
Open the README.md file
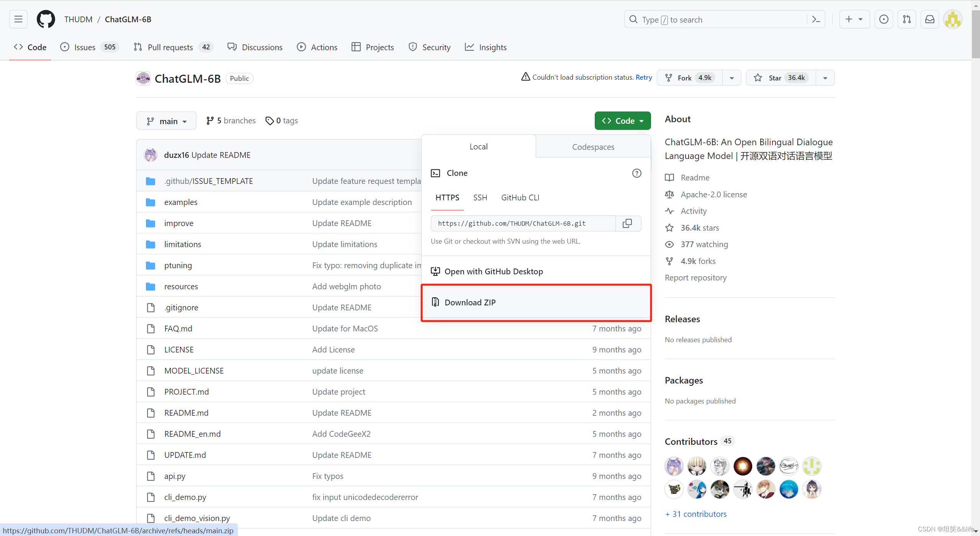(x=186, y=413)
